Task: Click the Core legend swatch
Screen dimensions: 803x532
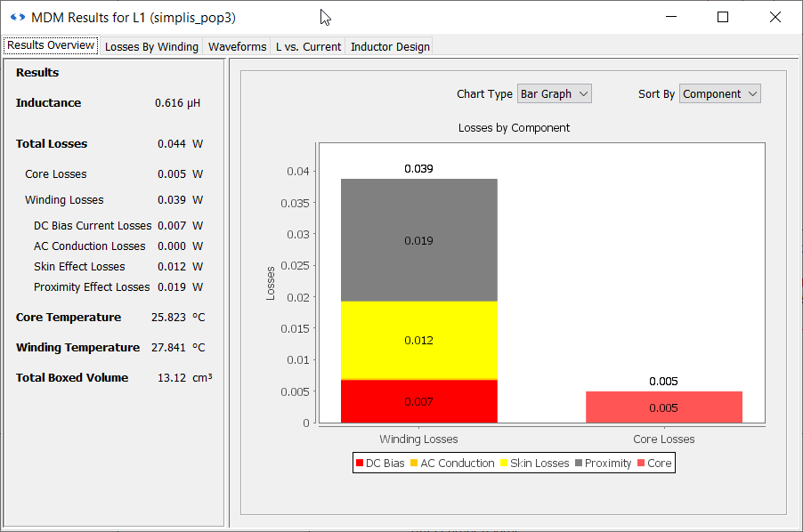Action: tap(641, 463)
